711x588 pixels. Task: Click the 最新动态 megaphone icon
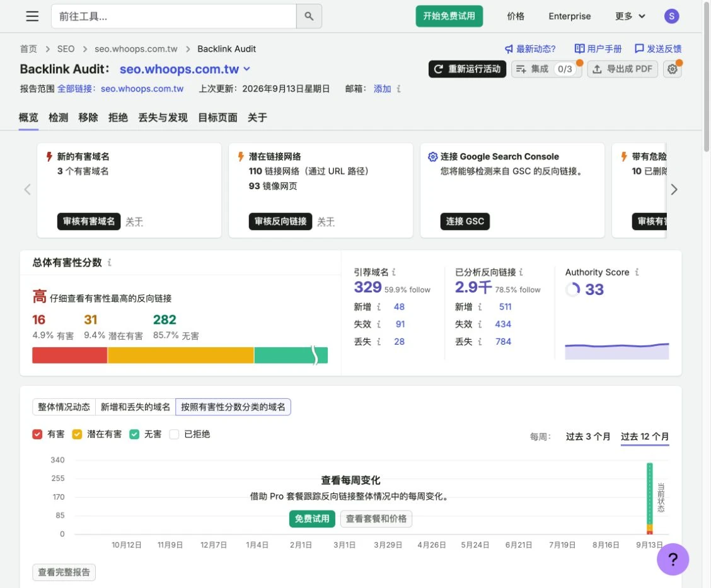click(509, 49)
